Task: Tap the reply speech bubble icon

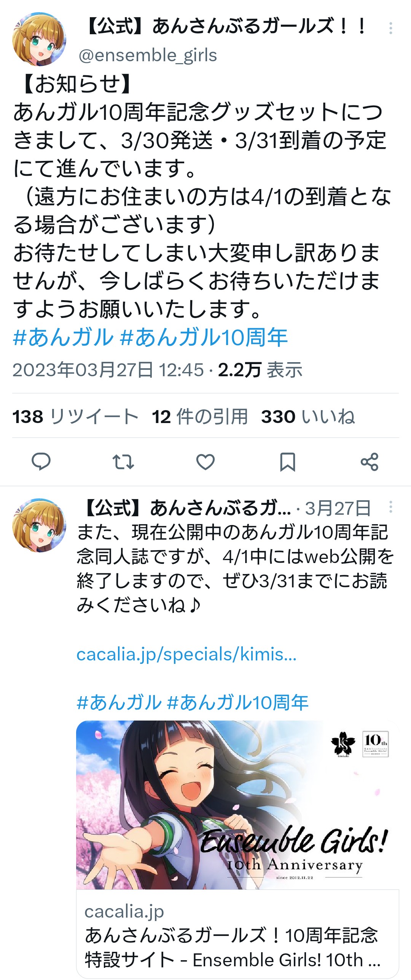Action: [x=41, y=462]
